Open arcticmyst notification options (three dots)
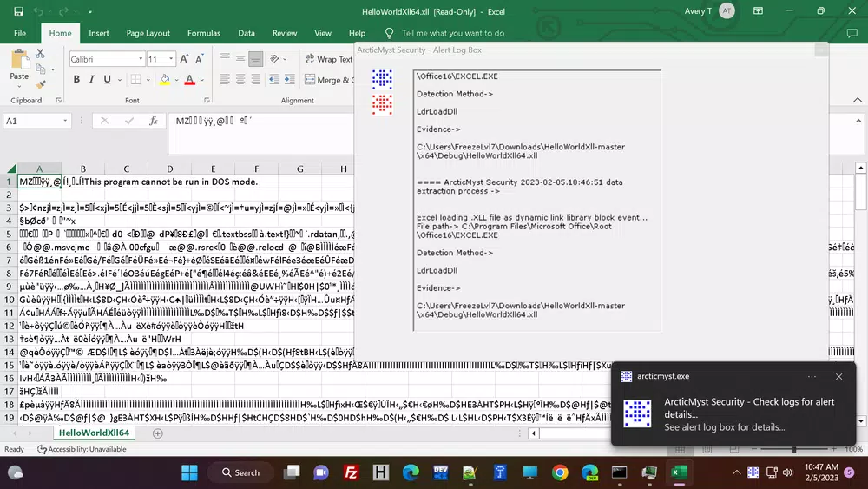The image size is (868, 489). tap(812, 377)
